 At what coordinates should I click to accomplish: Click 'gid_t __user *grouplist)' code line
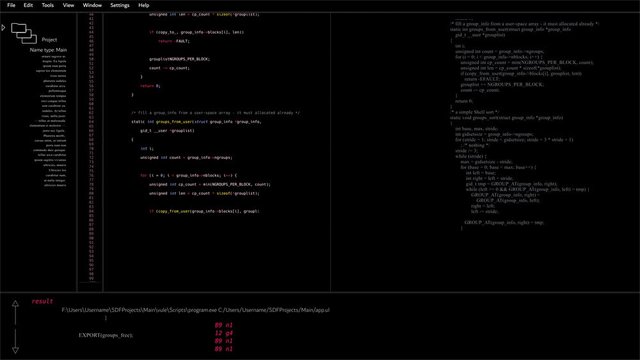[167, 131]
